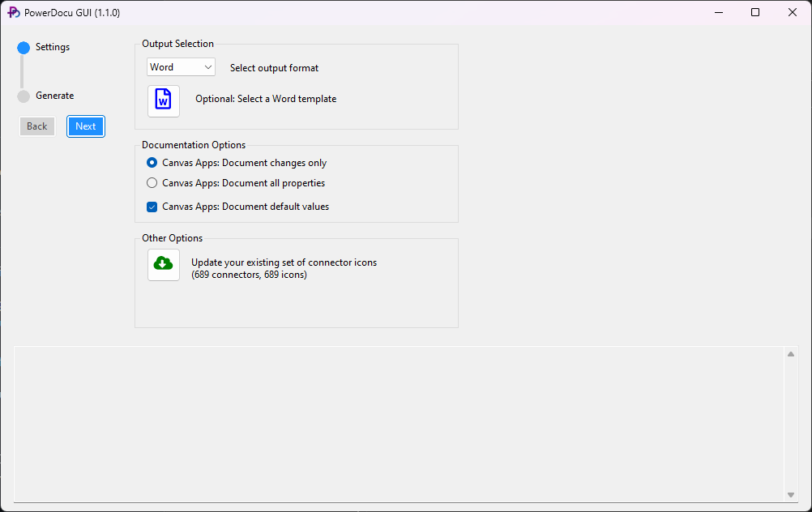Go to the Settings step
812x512 pixels.
44,47
